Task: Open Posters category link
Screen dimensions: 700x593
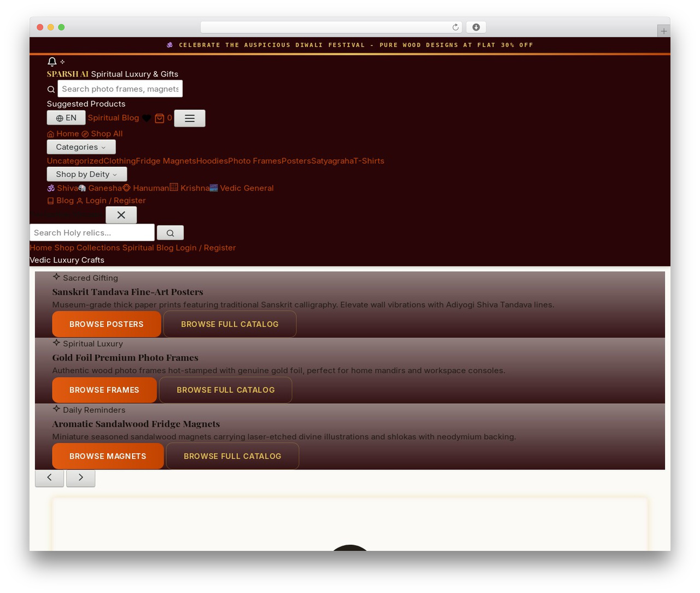Action: pyautogui.click(x=296, y=161)
